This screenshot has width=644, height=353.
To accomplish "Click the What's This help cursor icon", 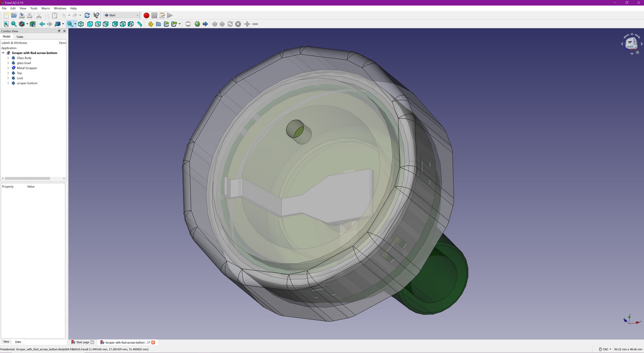I will point(96,15).
